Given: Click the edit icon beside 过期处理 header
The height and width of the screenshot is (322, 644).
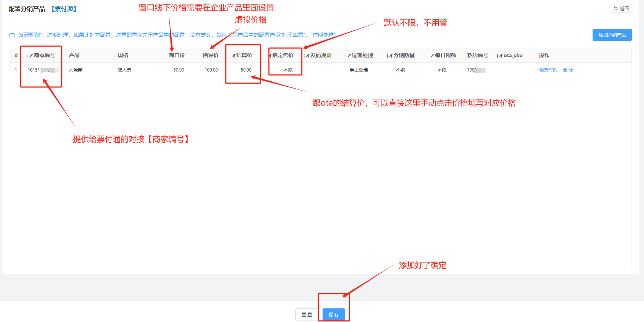Looking at the screenshot, I should [x=348, y=56].
